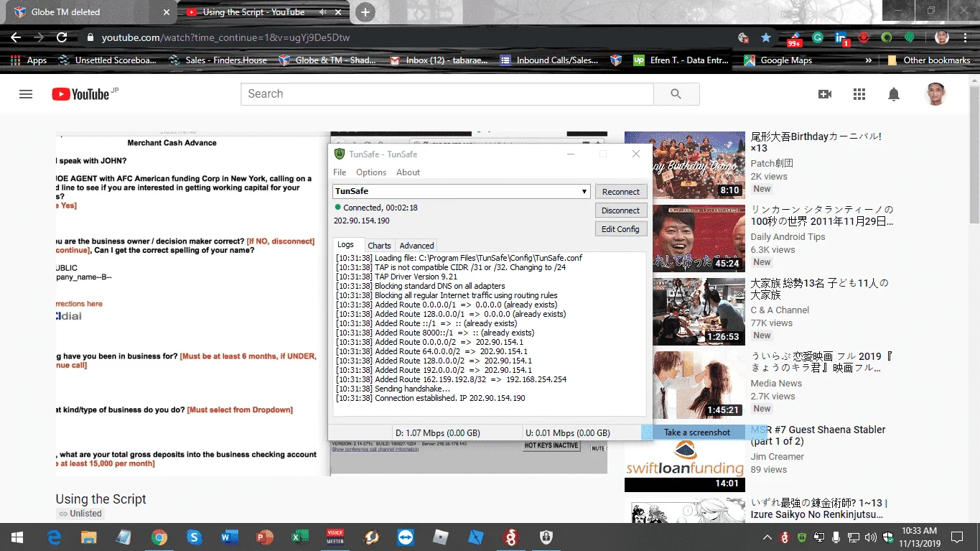Image resolution: width=980 pixels, height=551 pixels.
Task: Click the U: 0.01 Mbps upload status
Action: coord(567,432)
